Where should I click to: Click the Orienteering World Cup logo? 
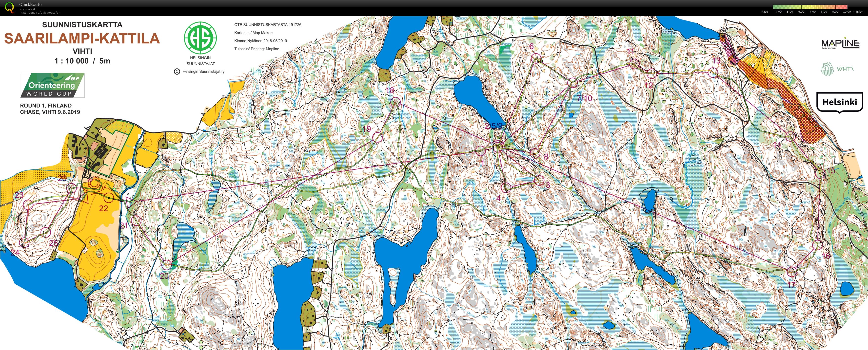pos(52,86)
